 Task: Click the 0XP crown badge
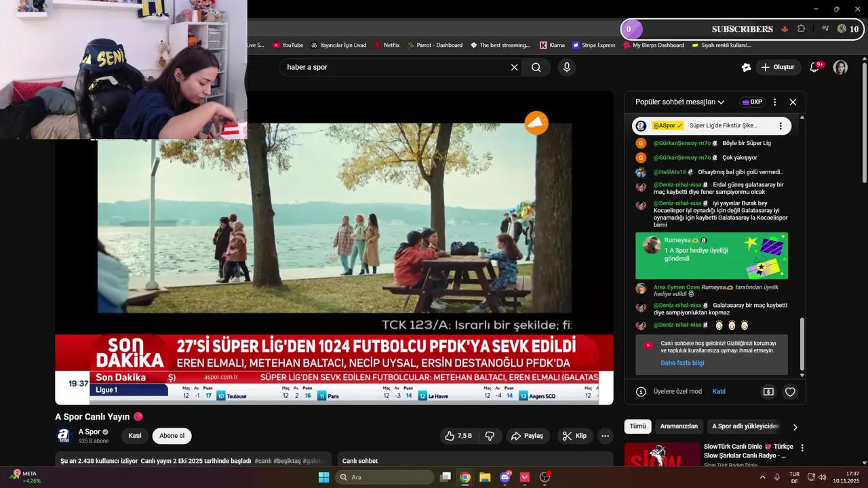coord(752,102)
